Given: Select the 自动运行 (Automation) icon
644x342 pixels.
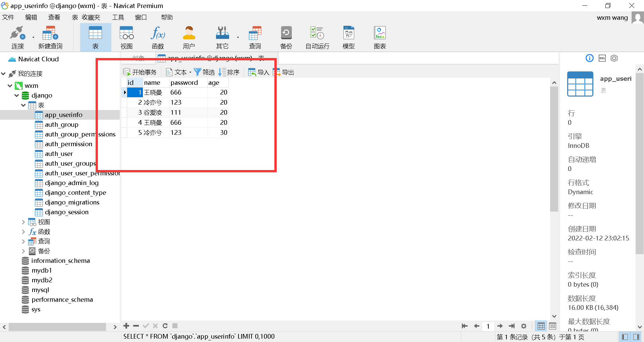Looking at the screenshot, I should (316, 37).
